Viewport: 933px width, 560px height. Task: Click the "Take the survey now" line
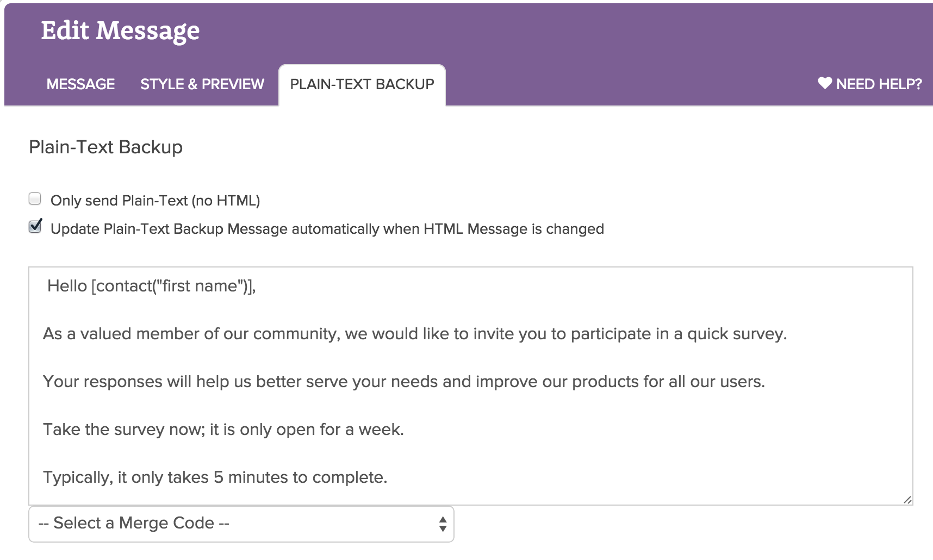(x=223, y=430)
